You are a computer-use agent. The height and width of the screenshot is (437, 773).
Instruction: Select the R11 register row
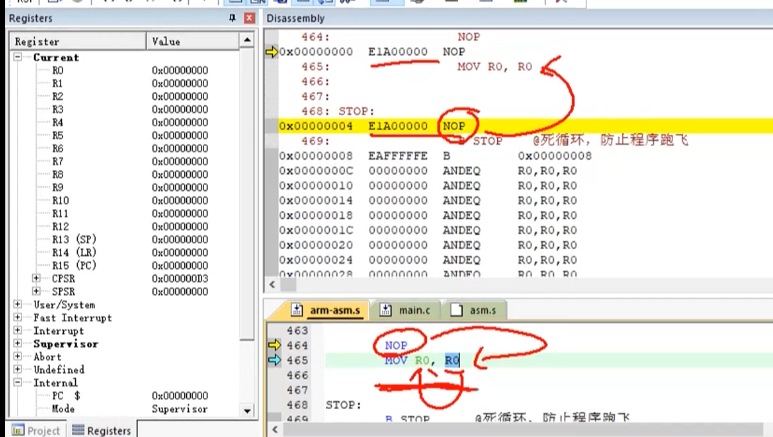(x=126, y=213)
